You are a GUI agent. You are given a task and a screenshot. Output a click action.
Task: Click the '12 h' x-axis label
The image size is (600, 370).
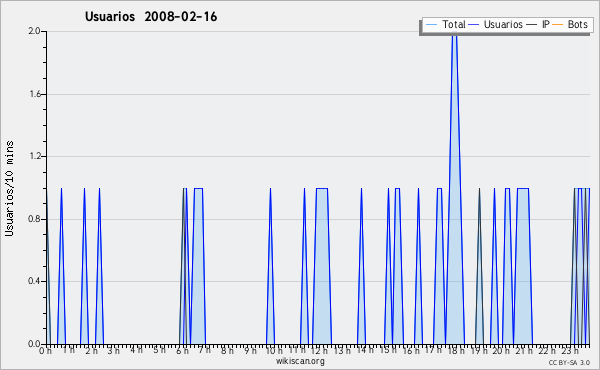319,351
